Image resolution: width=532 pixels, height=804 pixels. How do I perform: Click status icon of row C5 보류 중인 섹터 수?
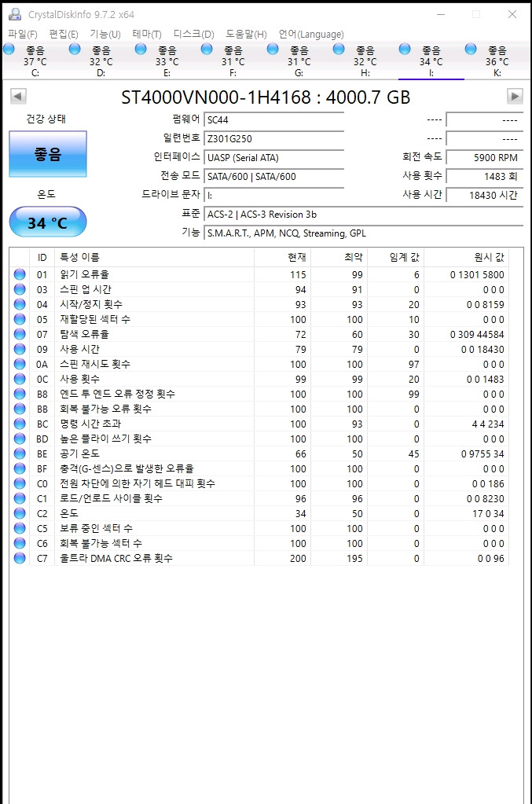(20, 528)
